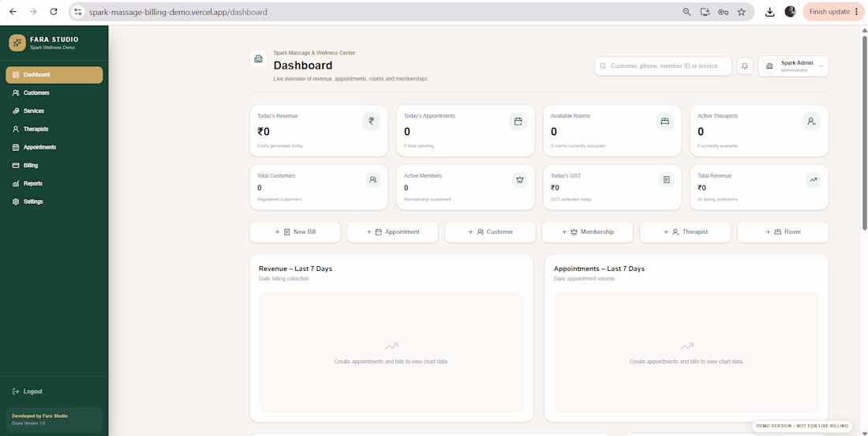The image size is (868, 436).
Task: Create a New Bill
Action: click(x=295, y=232)
